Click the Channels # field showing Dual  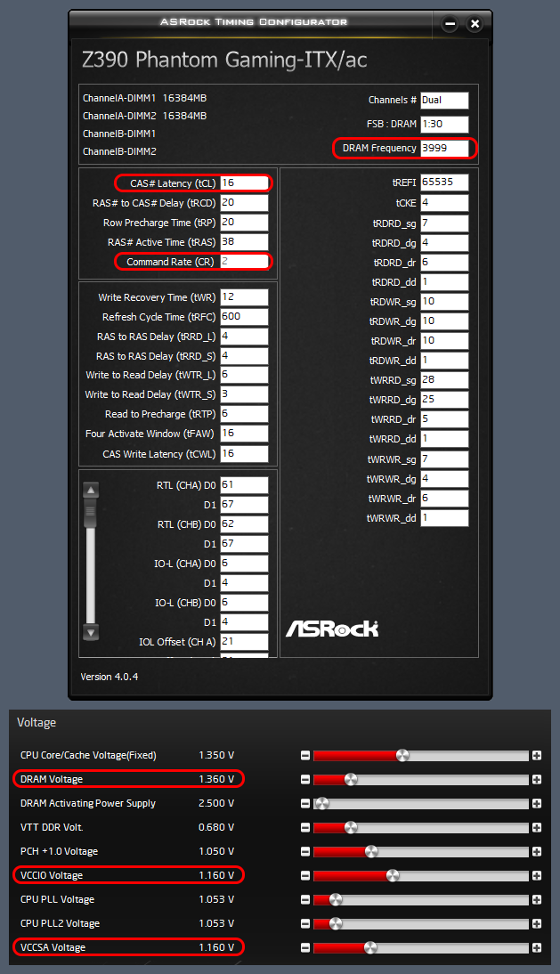[x=444, y=100]
